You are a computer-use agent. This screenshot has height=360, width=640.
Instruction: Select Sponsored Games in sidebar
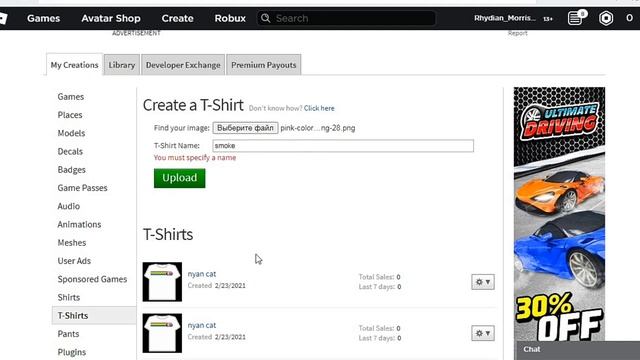coord(92,279)
